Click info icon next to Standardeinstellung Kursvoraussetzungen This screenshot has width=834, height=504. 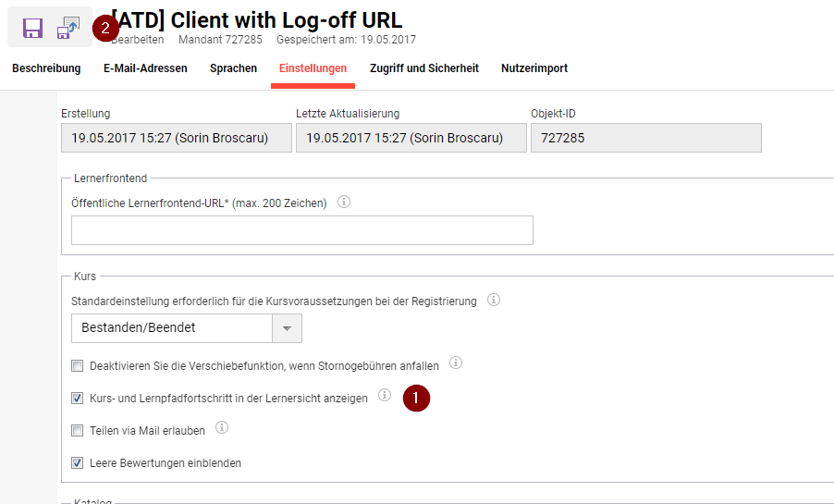494,300
